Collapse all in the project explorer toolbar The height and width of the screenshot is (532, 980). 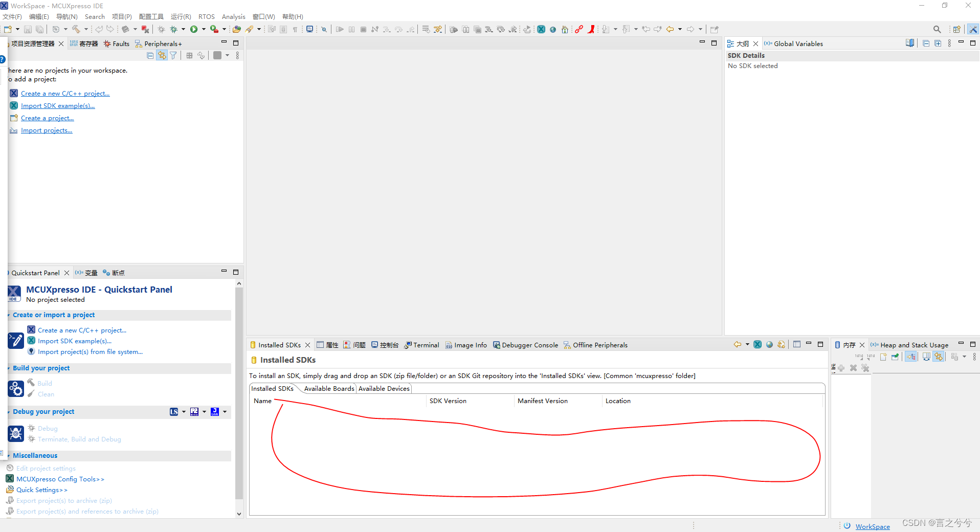(150, 55)
